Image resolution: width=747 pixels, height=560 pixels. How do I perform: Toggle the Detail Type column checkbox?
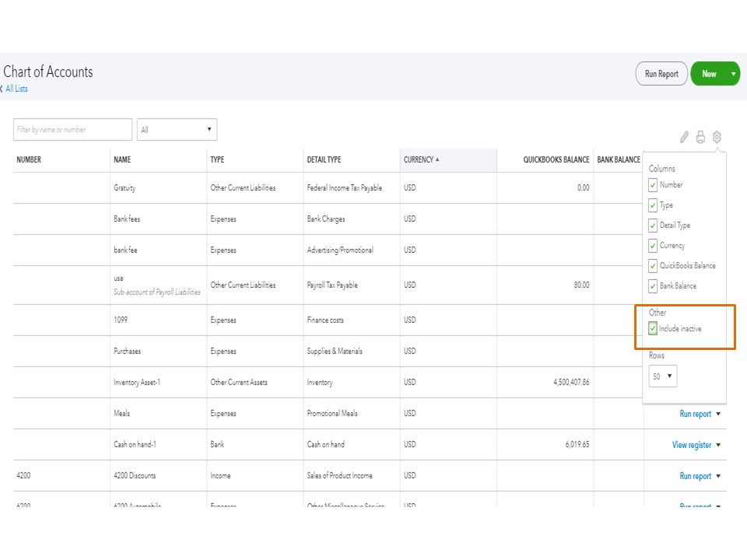pyautogui.click(x=653, y=226)
